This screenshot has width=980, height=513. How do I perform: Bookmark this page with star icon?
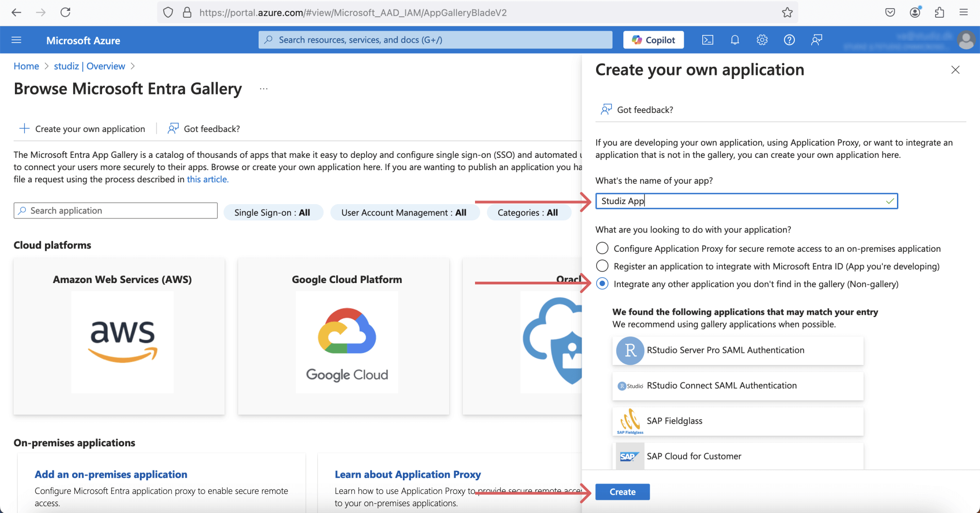(787, 13)
